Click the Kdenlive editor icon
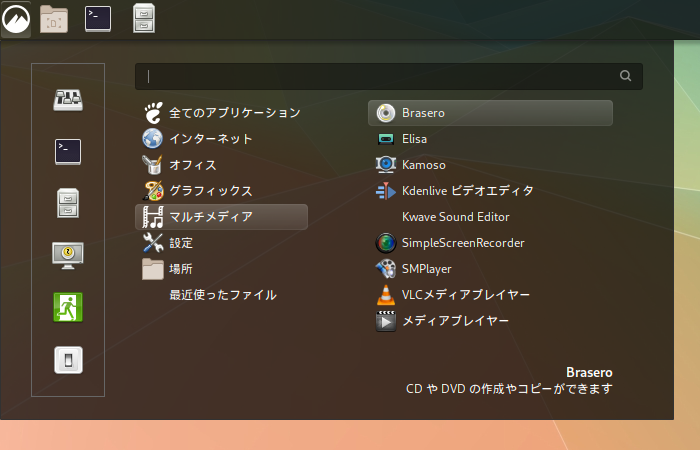 386,191
